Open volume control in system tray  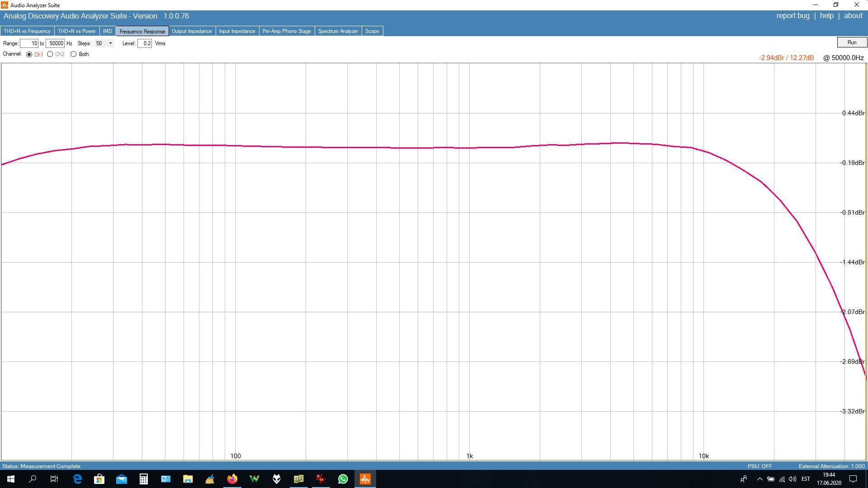tap(792, 479)
